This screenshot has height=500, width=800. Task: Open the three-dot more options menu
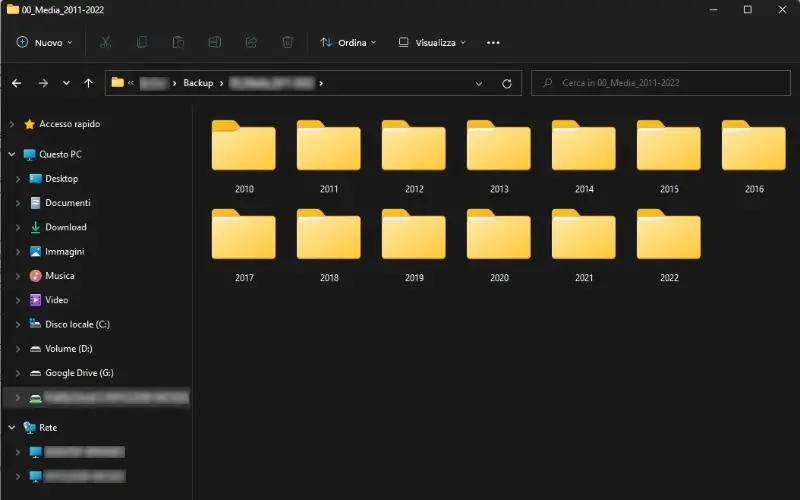(x=493, y=42)
